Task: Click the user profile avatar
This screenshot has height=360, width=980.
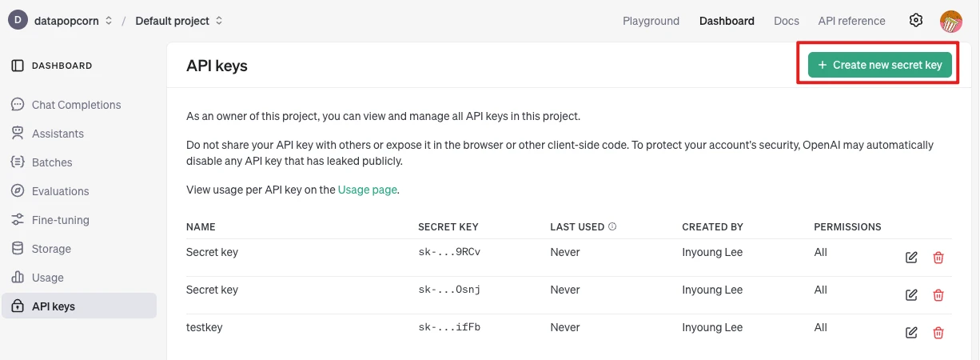Action: tap(950, 21)
